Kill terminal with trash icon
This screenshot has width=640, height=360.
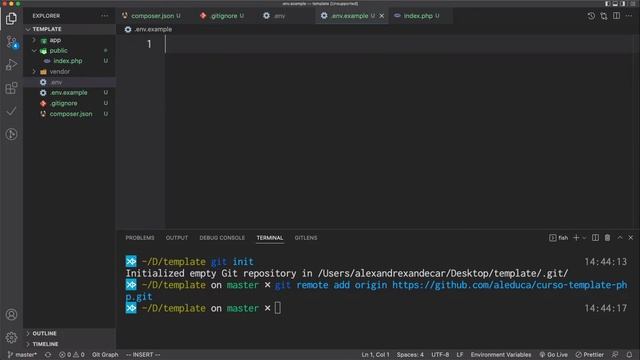click(607, 238)
